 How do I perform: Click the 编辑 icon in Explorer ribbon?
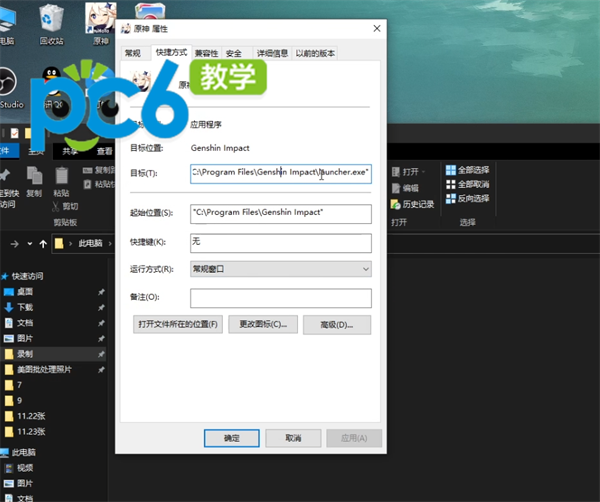click(396, 188)
